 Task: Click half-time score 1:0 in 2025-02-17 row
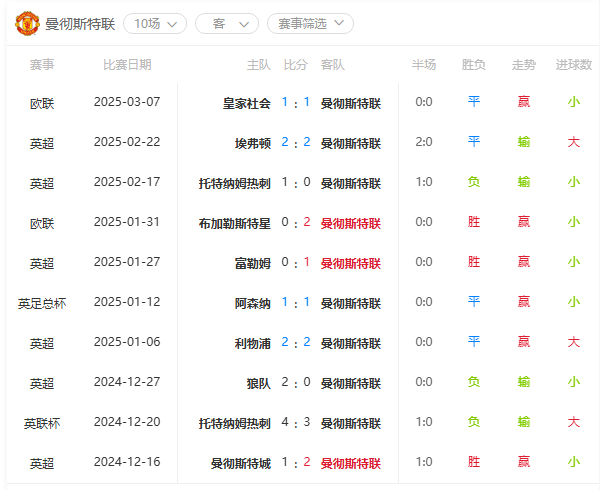424,182
